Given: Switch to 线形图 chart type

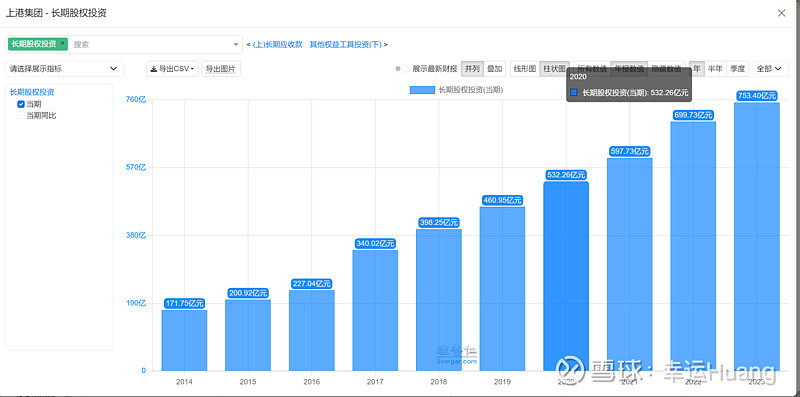Looking at the screenshot, I should point(524,68).
